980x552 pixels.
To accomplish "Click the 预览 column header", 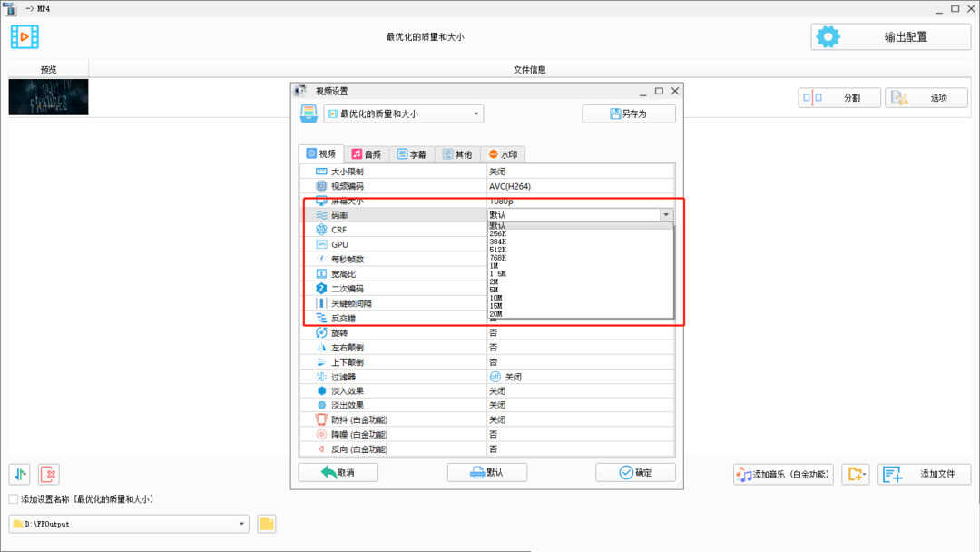I will click(48, 69).
